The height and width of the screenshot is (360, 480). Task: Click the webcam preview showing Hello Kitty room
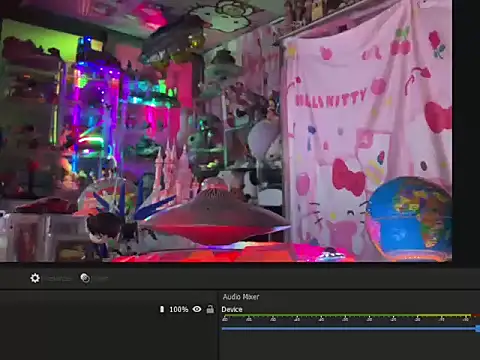pos(226,131)
